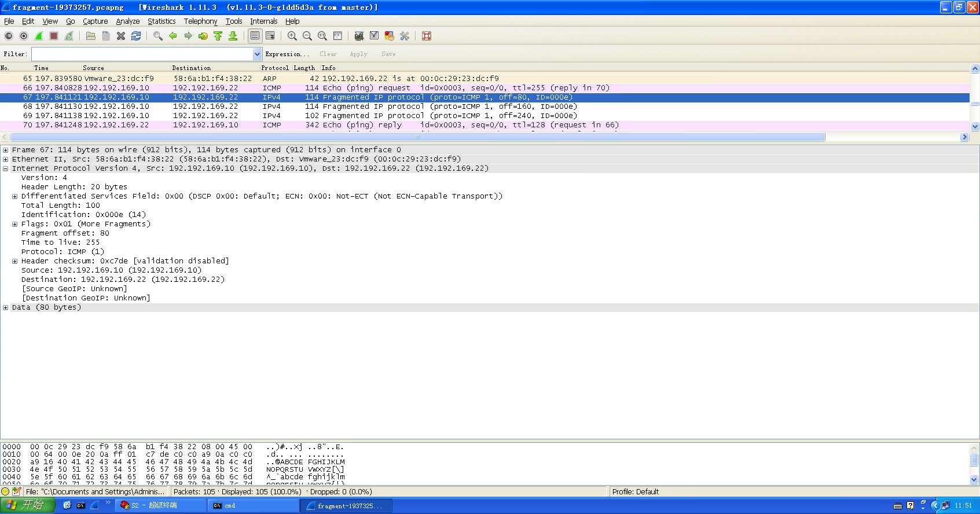Viewport: 980px width, 514px height.
Task: Reset zoom to normal size
Action: pyautogui.click(x=322, y=36)
